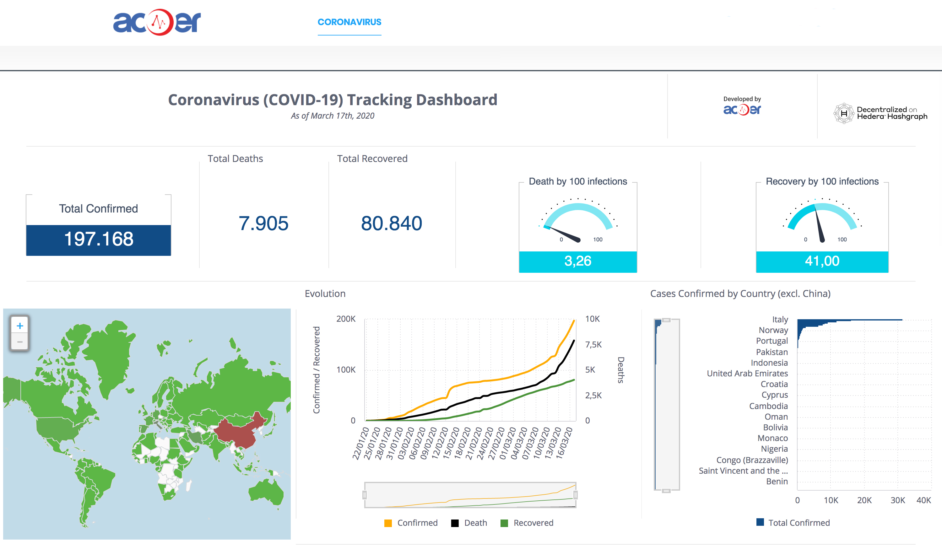Click the Cambodia country label
Image resolution: width=942 pixels, height=560 pixels.
pos(768,406)
